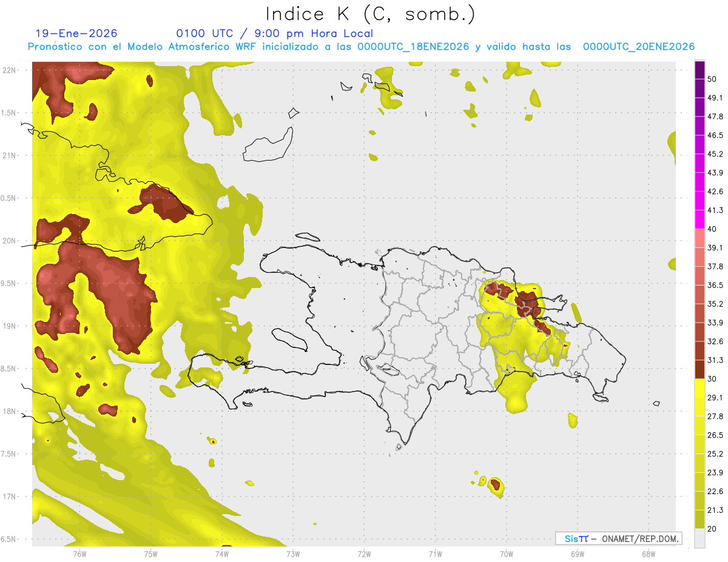Click the '21N' latitude label
Viewport: 728px width, 562px height.
point(10,155)
